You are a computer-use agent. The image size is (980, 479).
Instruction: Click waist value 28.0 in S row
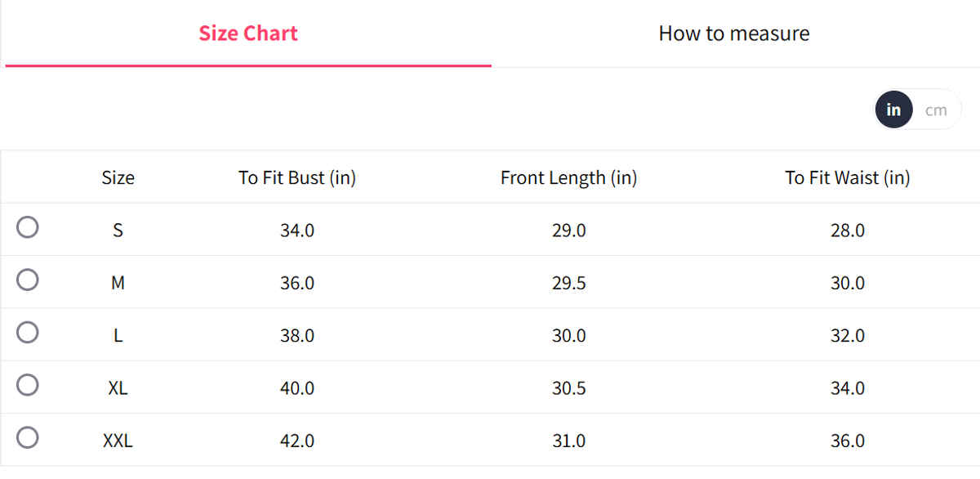click(847, 231)
